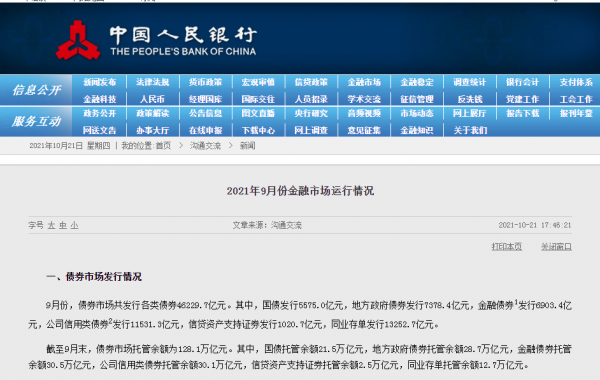Select 公告信息 under 服务互动
The image size is (600, 380).
coord(205,113)
